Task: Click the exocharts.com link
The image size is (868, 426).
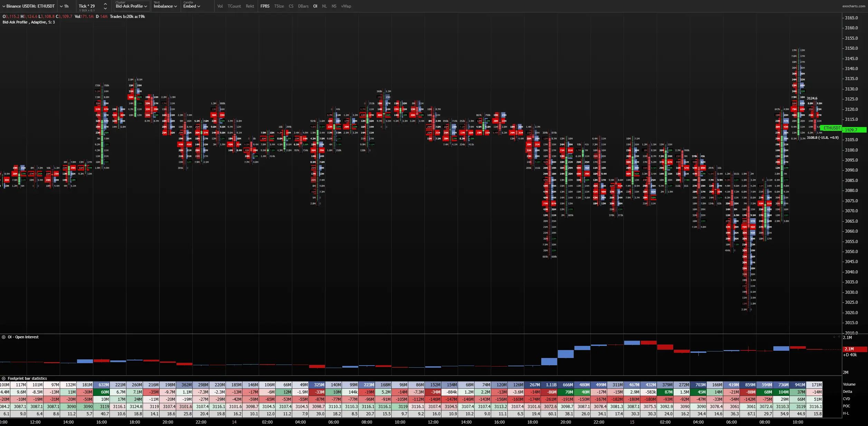Action: click(x=853, y=6)
